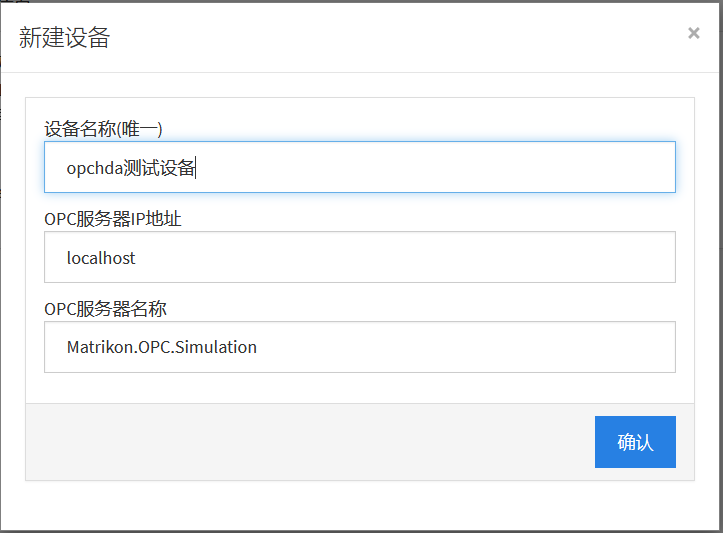Click the 新建设备 dialog title

[x=64, y=38]
